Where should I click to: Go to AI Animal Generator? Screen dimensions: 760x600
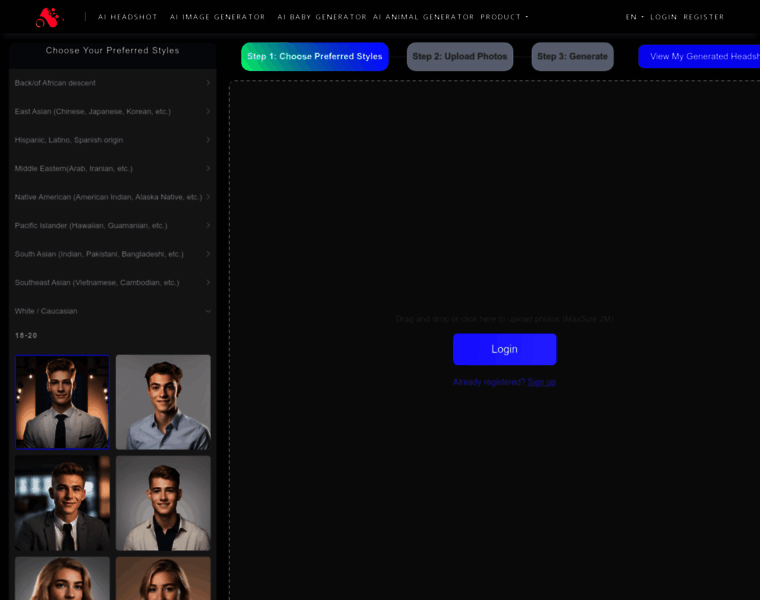coord(423,17)
